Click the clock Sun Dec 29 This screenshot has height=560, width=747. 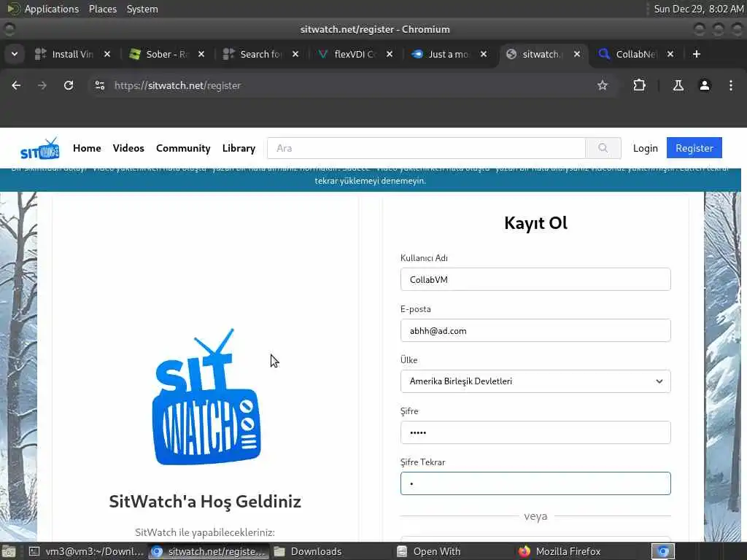(x=698, y=9)
